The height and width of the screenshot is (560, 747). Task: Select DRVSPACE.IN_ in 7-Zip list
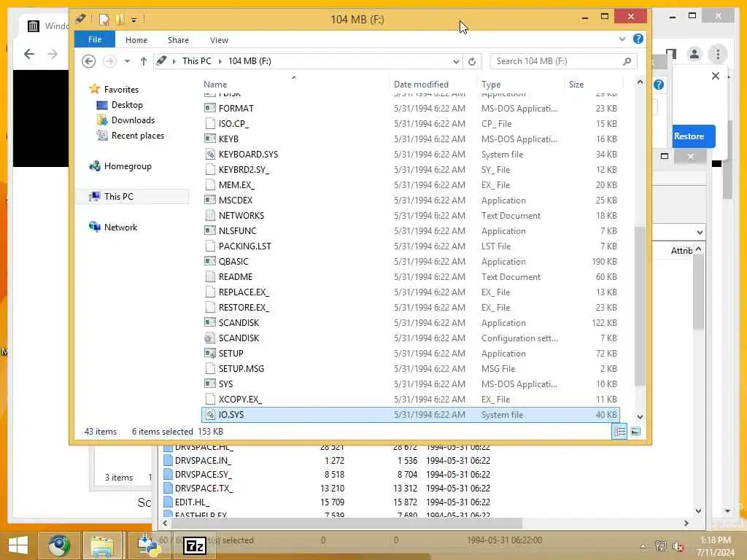203,461
